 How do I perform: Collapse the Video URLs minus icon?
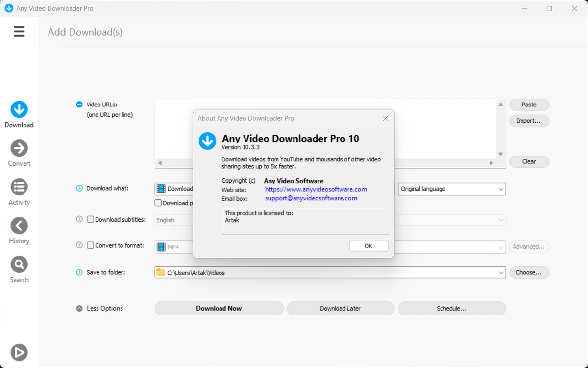(79, 105)
